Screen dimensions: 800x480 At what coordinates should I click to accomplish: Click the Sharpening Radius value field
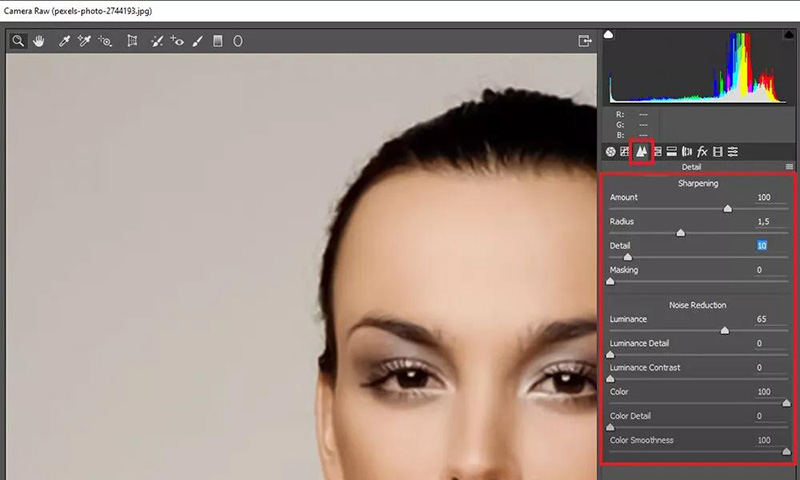click(763, 221)
